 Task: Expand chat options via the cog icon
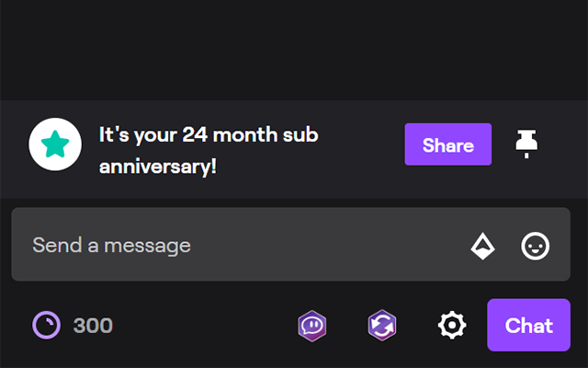(452, 325)
